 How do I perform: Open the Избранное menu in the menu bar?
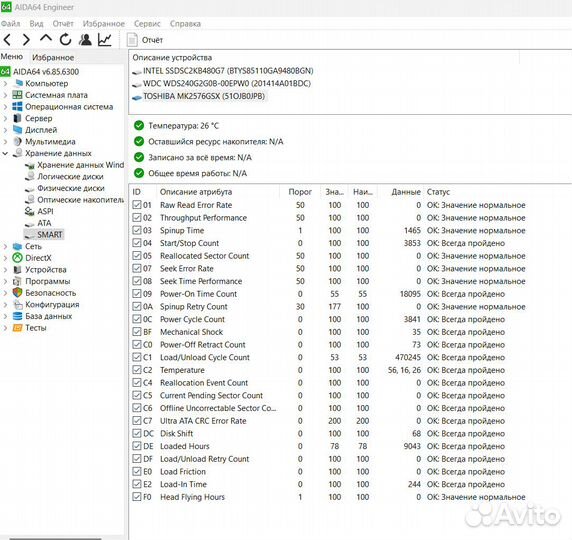pyautogui.click(x=104, y=24)
